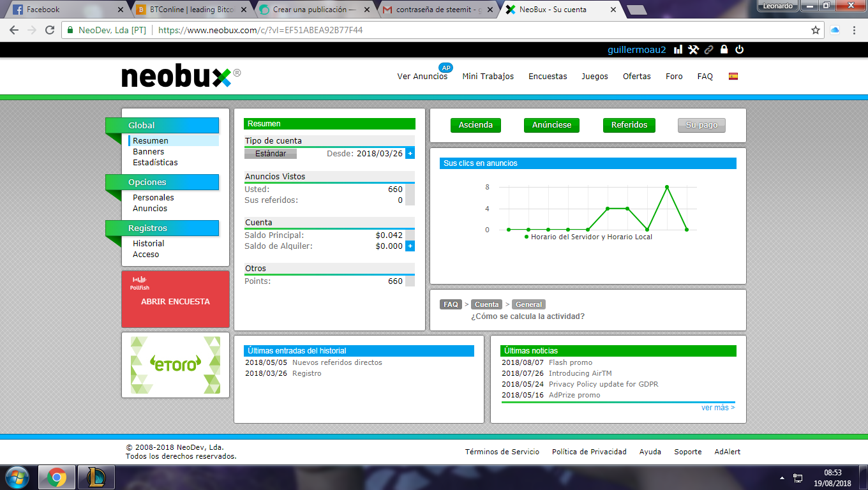The width and height of the screenshot is (868, 490).
Task: Close the BTConline tab
Action: 243,10
